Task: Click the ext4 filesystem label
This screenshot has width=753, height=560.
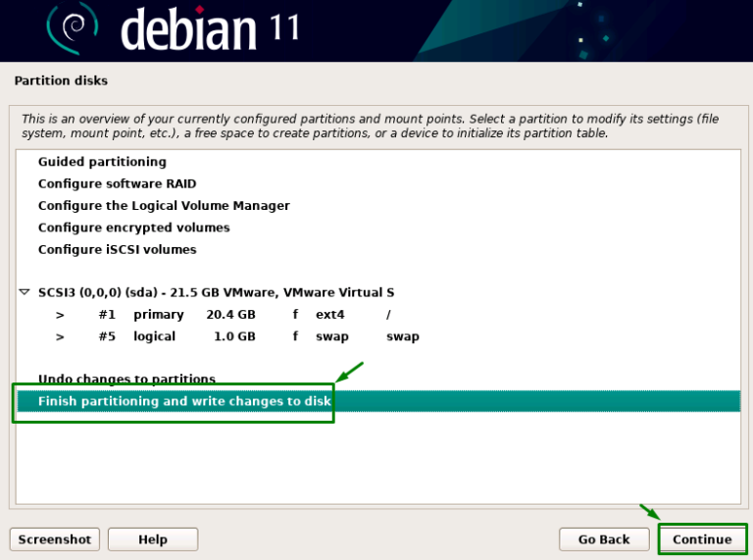Action: click(x=329, y=315)
